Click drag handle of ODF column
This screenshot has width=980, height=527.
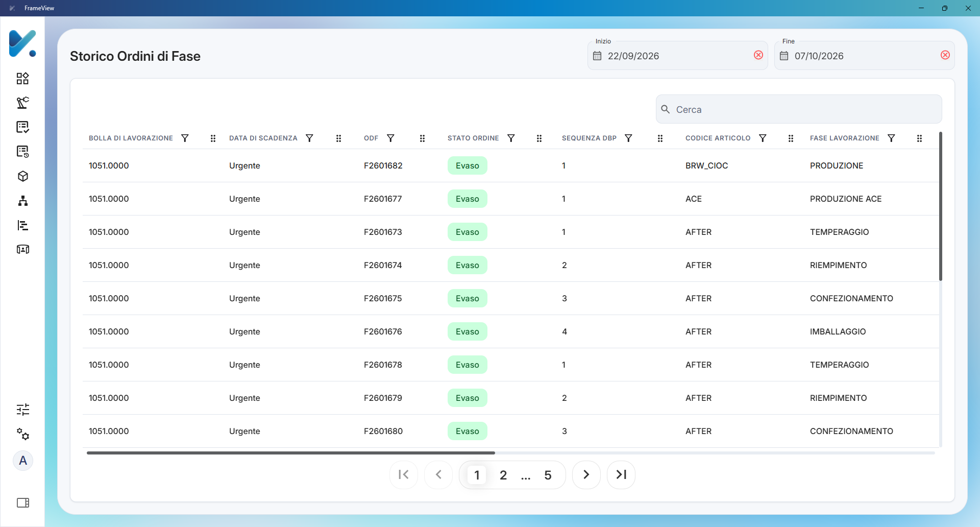click(x=422, y=138)
